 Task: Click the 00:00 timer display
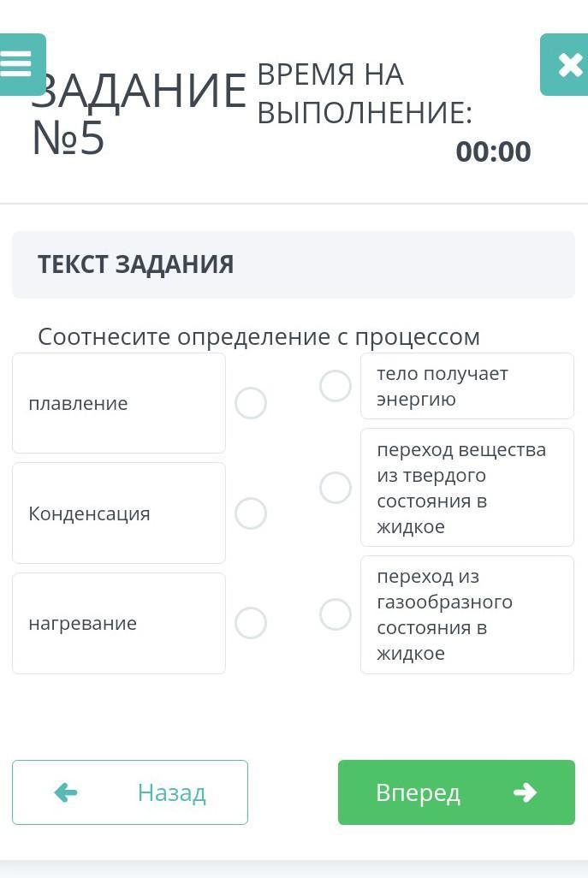point(493,151)
